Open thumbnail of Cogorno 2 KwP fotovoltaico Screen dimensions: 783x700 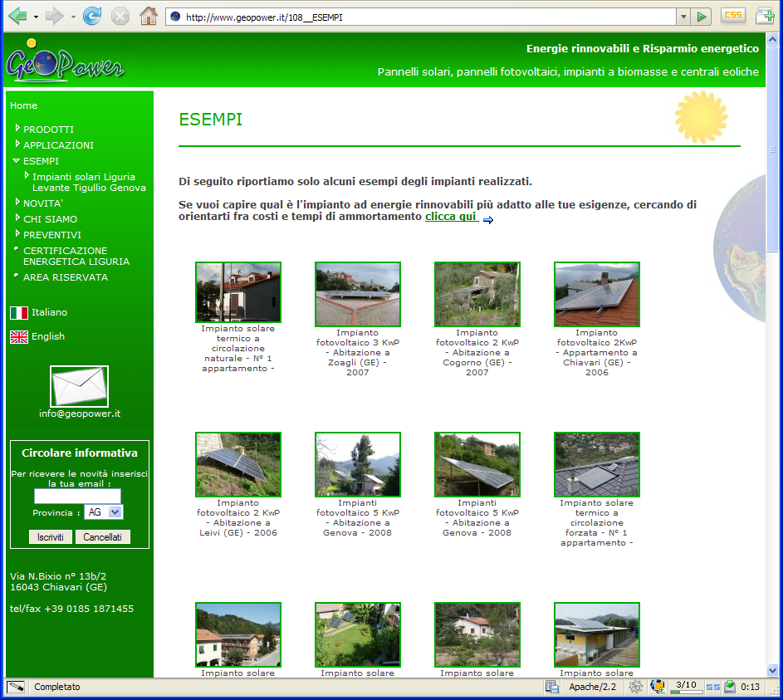(477, 294)
